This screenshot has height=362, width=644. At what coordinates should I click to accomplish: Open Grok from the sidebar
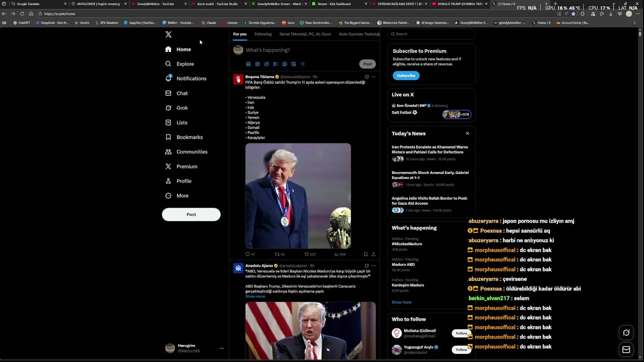click(x=177, y=108)
